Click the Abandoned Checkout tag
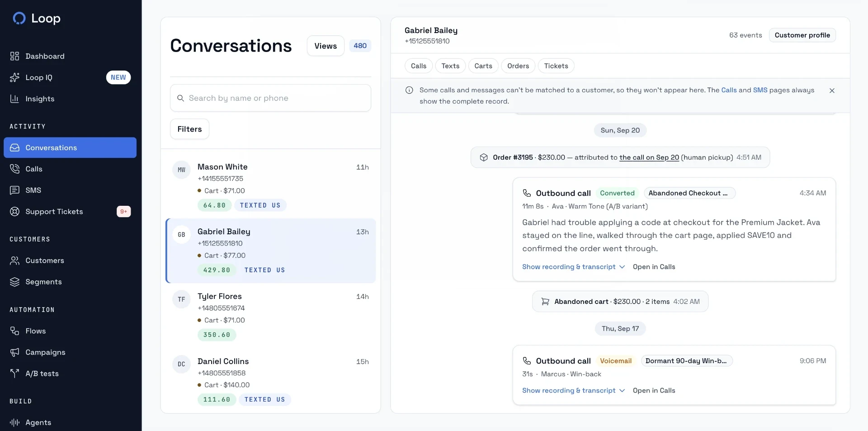The width and height of the screenshot is (868, 431). pyautogui.click(x=689, y=193)
